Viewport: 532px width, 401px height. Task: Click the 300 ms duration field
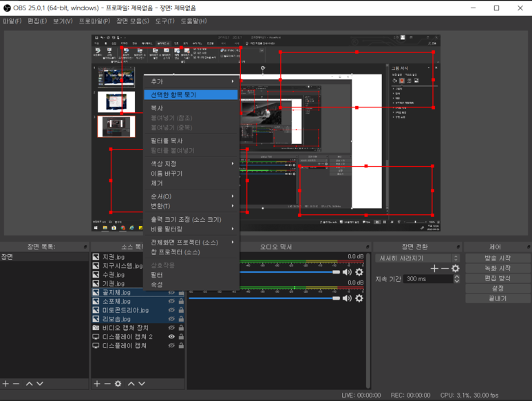pyautogui.click(x=429, y=279)
